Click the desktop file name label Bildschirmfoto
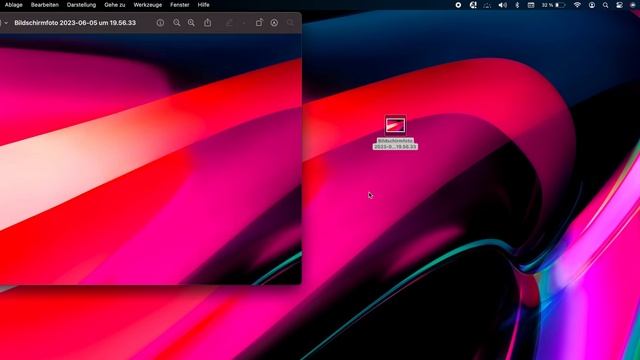This screenshot has width=640, height=360. coord(395,144)
